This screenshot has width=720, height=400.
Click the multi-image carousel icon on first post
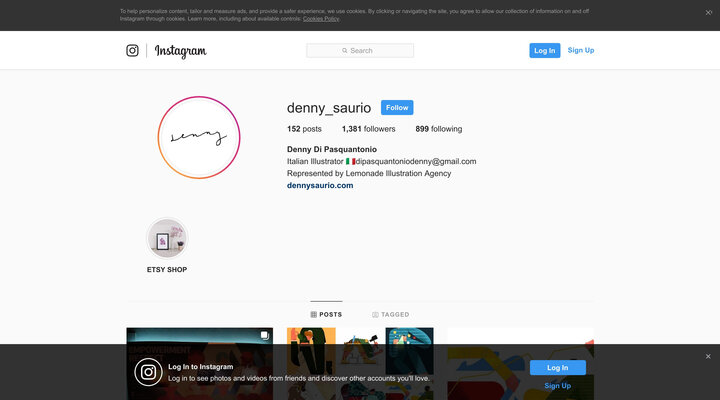(x=264, y=336)
